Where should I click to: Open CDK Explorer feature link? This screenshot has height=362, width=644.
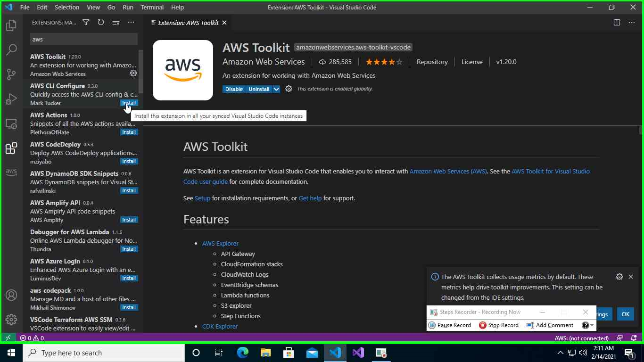[220, 326]
